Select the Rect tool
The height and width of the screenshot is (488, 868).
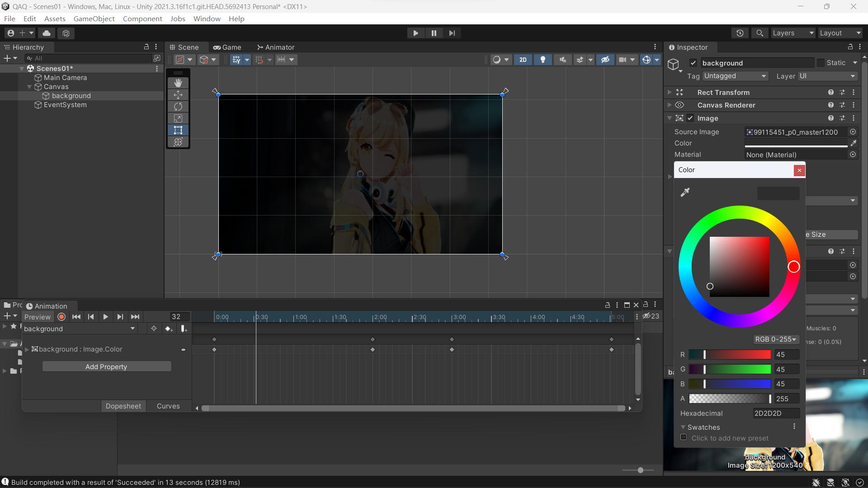178,130
